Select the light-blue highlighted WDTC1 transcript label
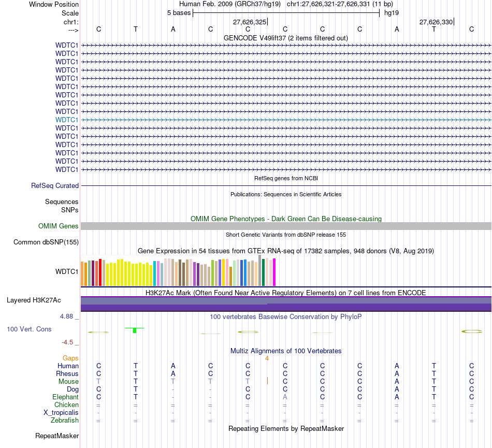Screen dimensions: 492x448 tap(66, 120)
